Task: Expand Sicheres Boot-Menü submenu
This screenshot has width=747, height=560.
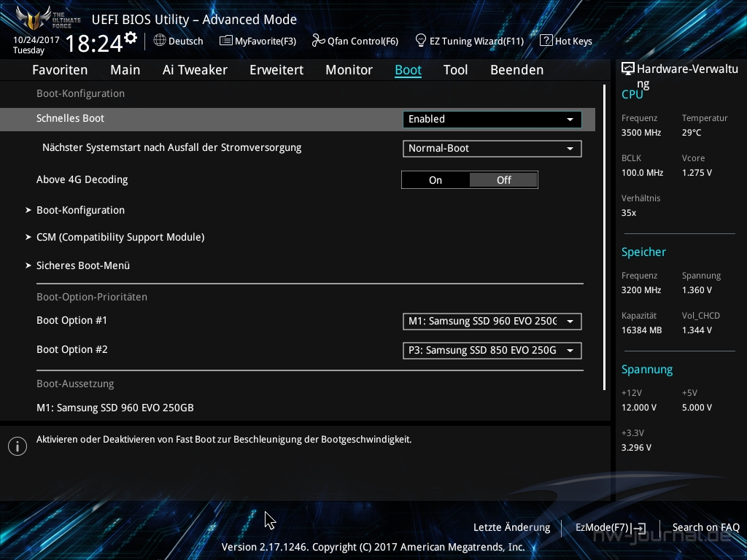Action: click(x=83, y=265)
